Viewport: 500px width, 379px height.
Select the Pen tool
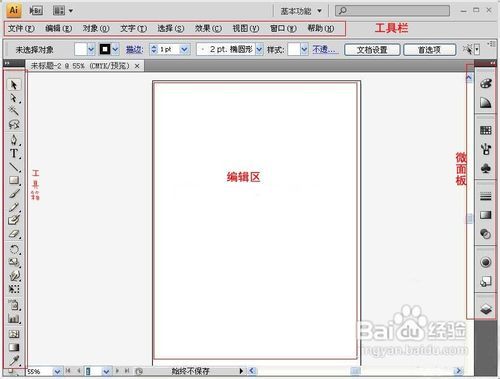point(14,140)
